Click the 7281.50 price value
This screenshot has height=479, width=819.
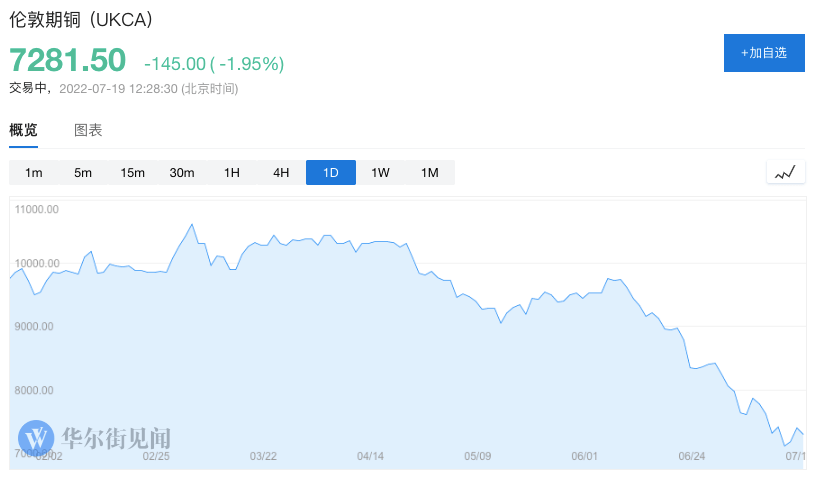pos(68,60)
